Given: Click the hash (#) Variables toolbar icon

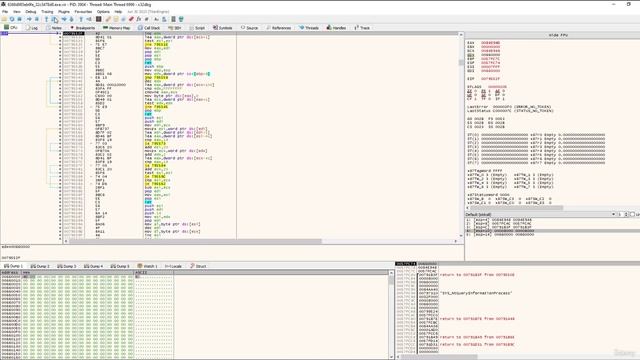Looking at the screenshot, I should pos(147,19).
